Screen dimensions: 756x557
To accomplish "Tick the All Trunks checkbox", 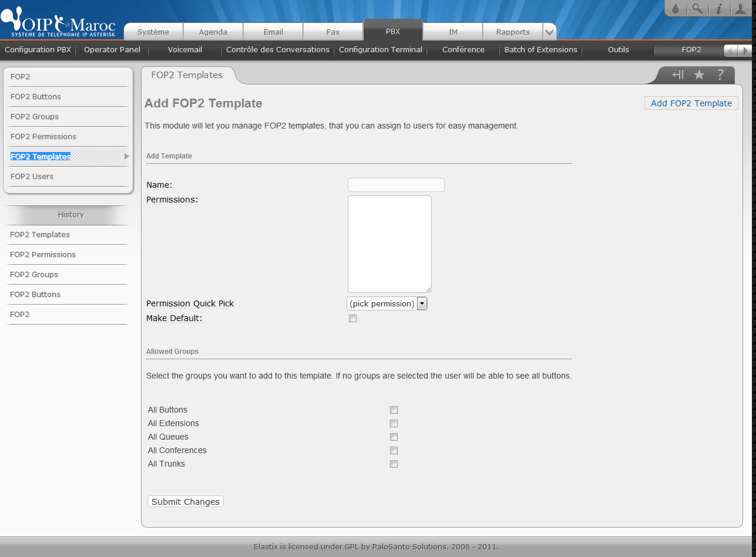I will coord(394,464).
